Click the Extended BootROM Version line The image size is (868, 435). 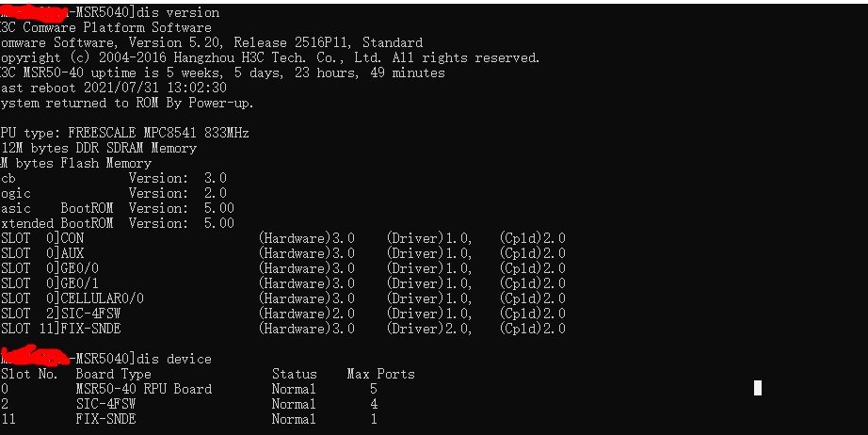tap(117, 223)
